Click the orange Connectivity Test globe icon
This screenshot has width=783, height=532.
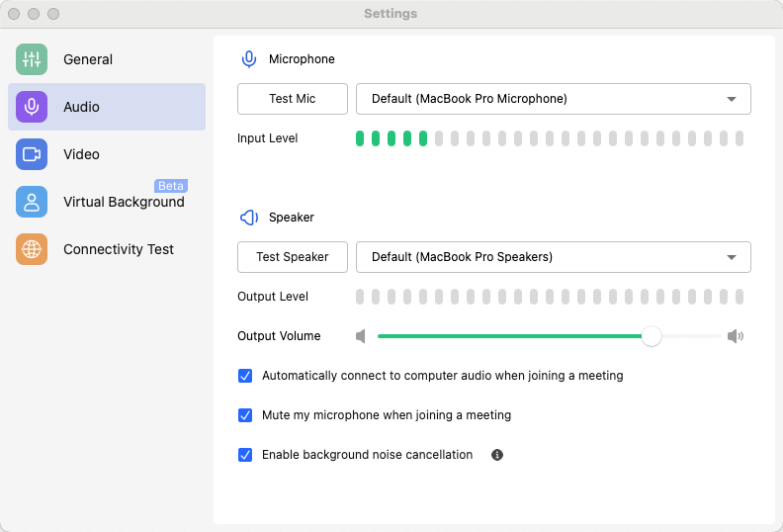point(32,249)
